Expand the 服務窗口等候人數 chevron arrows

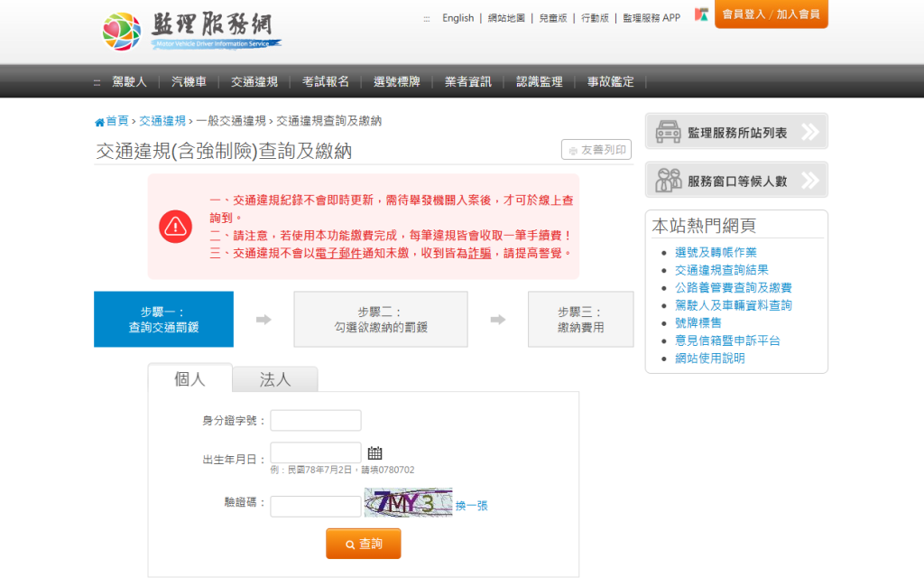[810, 180]
